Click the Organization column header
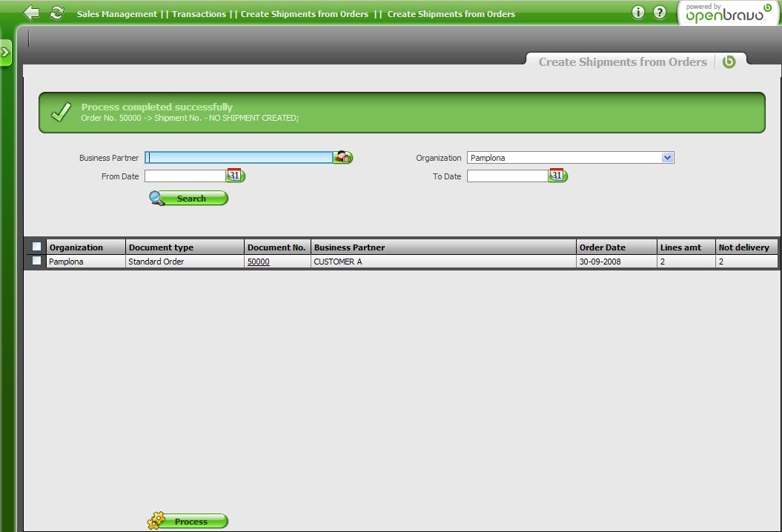This screenshot has width=782, height=532. [x=86, y=247]
